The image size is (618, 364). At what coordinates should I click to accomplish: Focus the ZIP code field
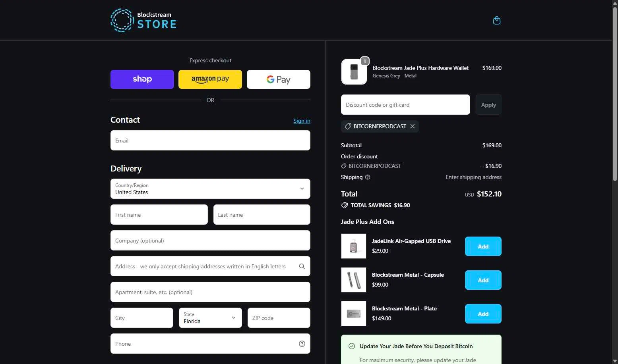tap(279, 318)
